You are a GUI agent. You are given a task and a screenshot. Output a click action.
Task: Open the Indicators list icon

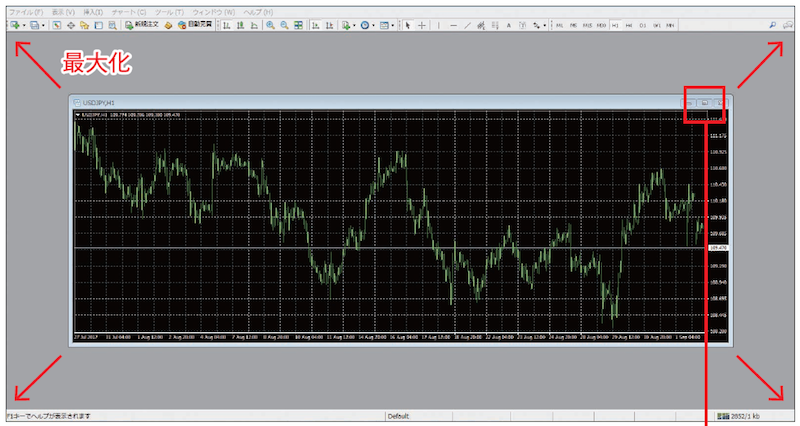pyautogui.click(x=346, y=25)
